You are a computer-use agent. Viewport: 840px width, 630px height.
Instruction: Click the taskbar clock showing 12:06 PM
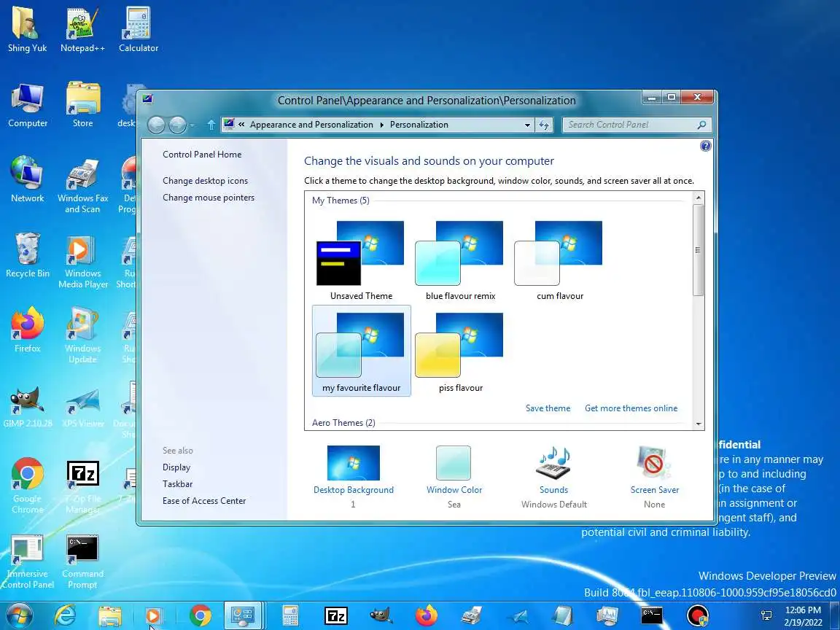click(x=803, y=616)
